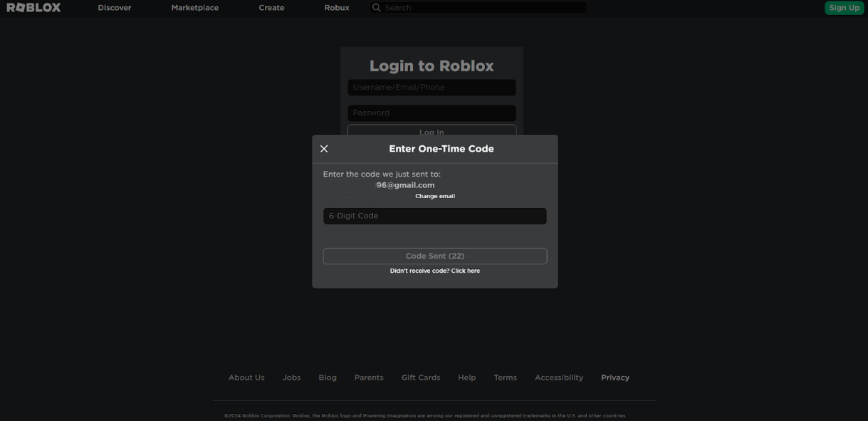Open the About Us footer link
The width and height of the screenshot is (868, 421).
coord(246,378)
